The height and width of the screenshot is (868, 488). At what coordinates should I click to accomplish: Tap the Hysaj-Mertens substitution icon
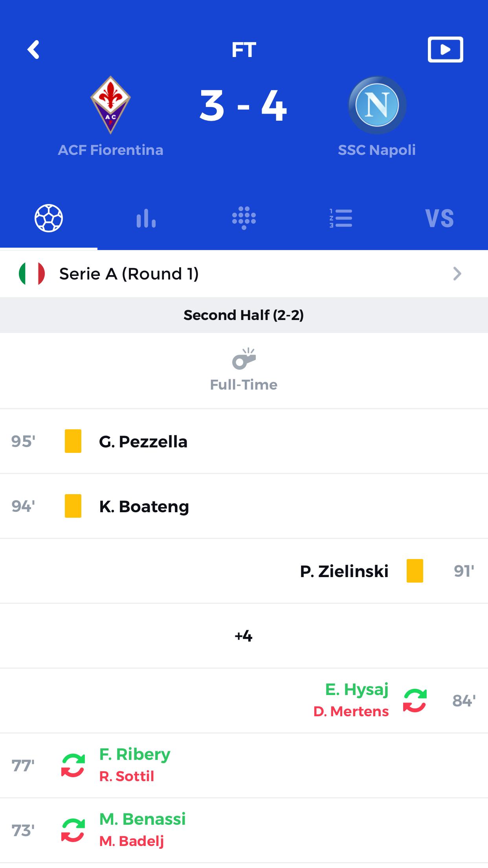point(415,701)
